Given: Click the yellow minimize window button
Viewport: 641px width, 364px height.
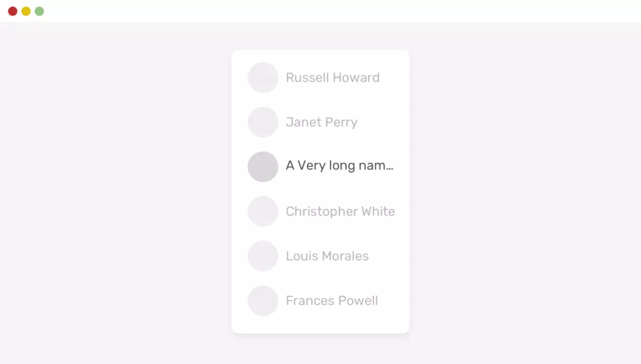Looking at the screenshot, I should 26,11.
